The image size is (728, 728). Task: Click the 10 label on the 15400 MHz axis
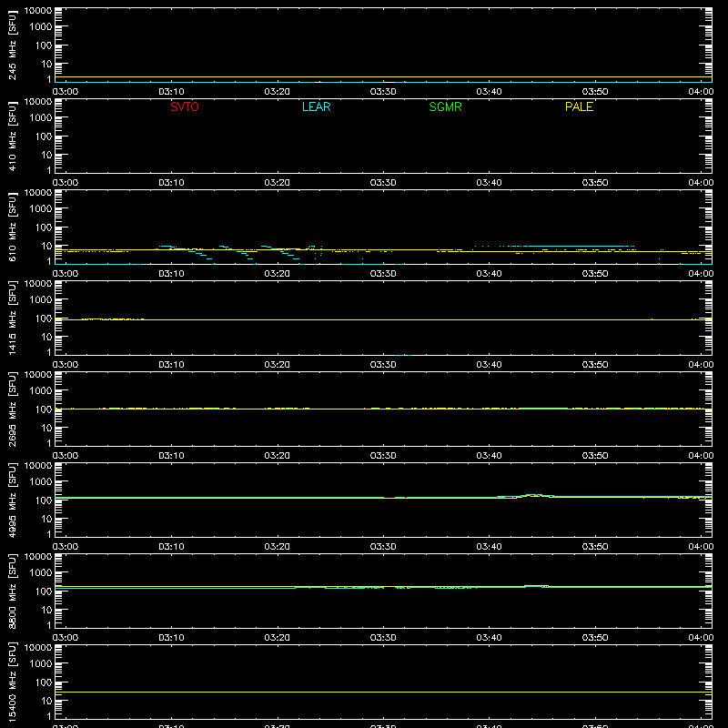(46, 701)
